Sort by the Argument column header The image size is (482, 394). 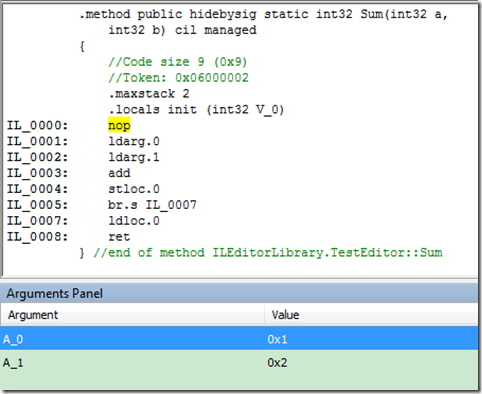[x=132, y=314]
